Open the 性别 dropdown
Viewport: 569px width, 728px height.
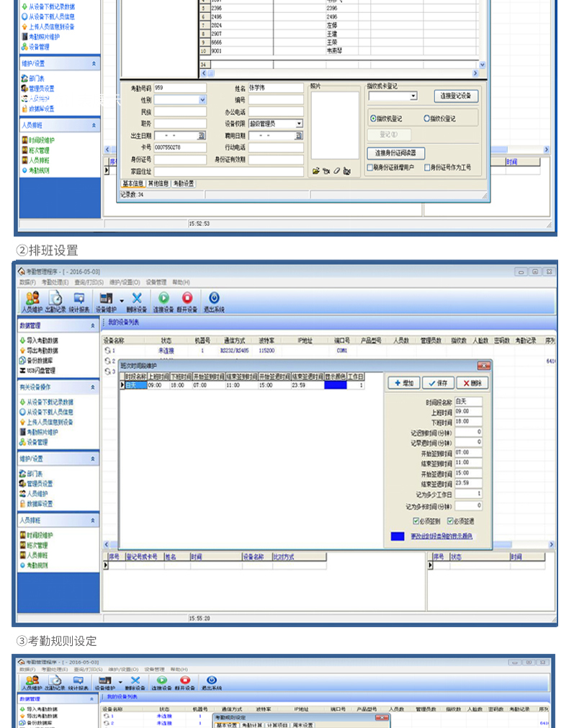point(202,100)
